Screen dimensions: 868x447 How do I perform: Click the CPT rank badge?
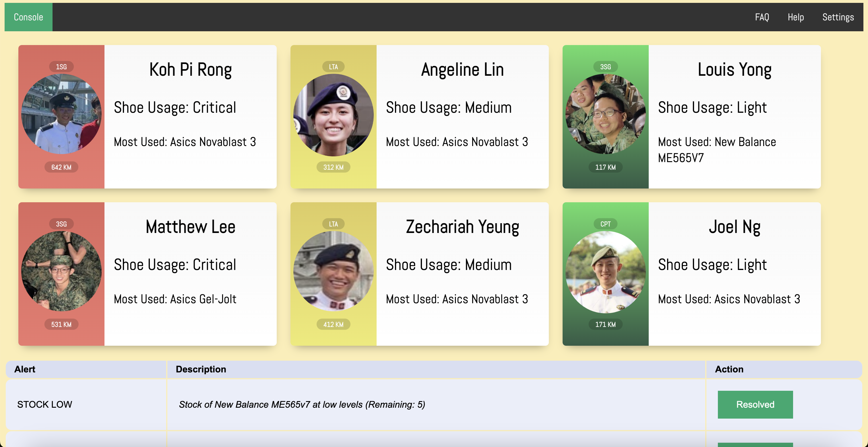click(605, 224)
